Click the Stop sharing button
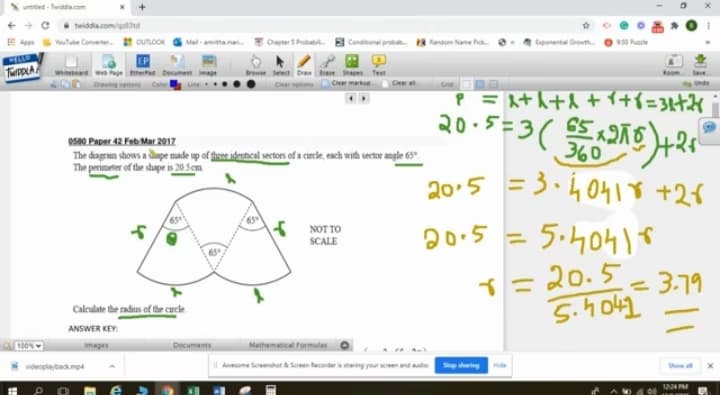Viewport: 720px width, 395px height. [x=461, y=366]
